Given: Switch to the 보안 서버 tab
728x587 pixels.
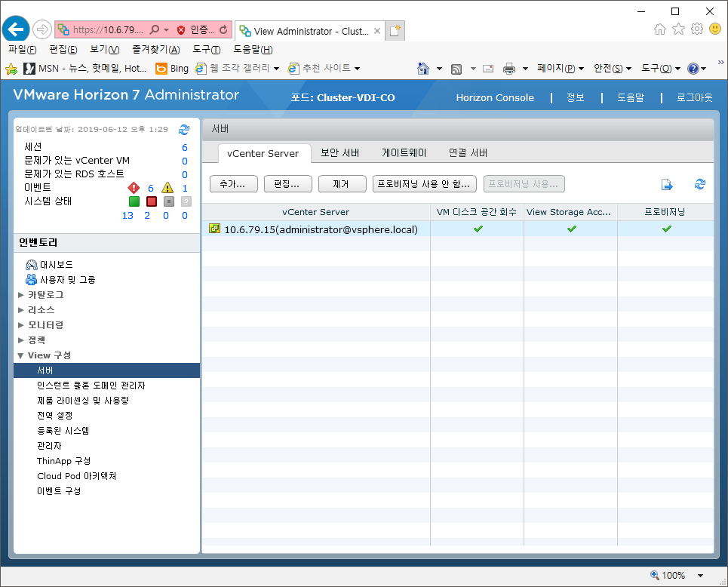Looking at the screenshot, I should tap(339, 153).
